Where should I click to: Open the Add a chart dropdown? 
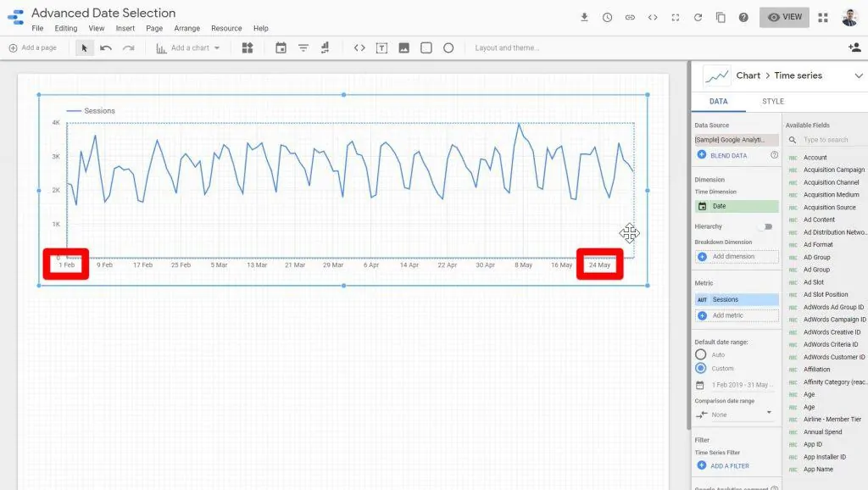pyautogui.click(x=188, y=47)
